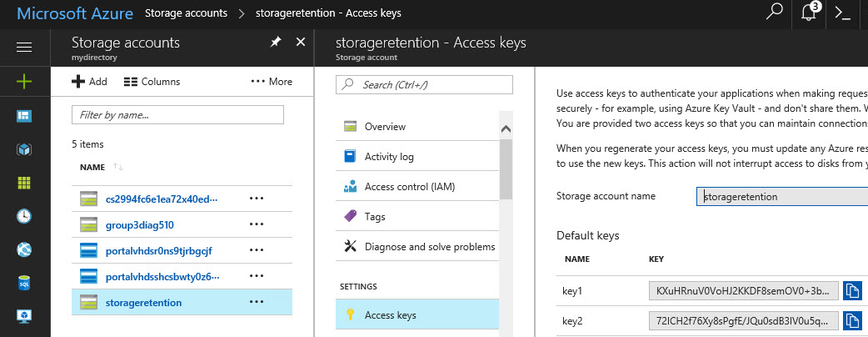This screenshot has width=868, height=337.
Task: Open SQL databases in left sidebar
Action: (24, 284)
